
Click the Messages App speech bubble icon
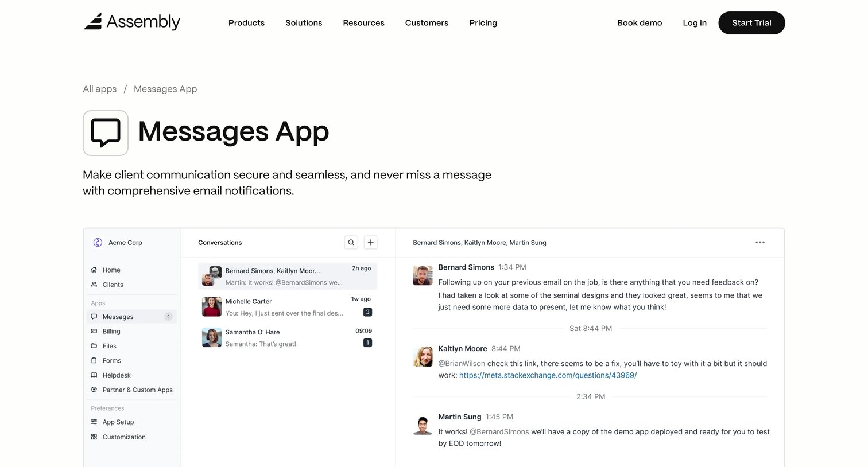click(106, 133)
